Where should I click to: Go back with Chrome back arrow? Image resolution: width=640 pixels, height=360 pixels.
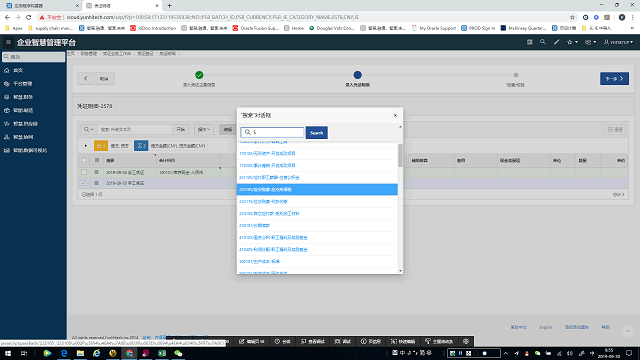tap(7, 17)
